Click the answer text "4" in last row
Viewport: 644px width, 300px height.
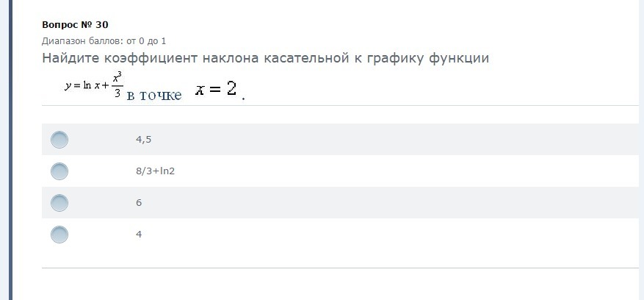pyautogui.click(x=139, y=234)
